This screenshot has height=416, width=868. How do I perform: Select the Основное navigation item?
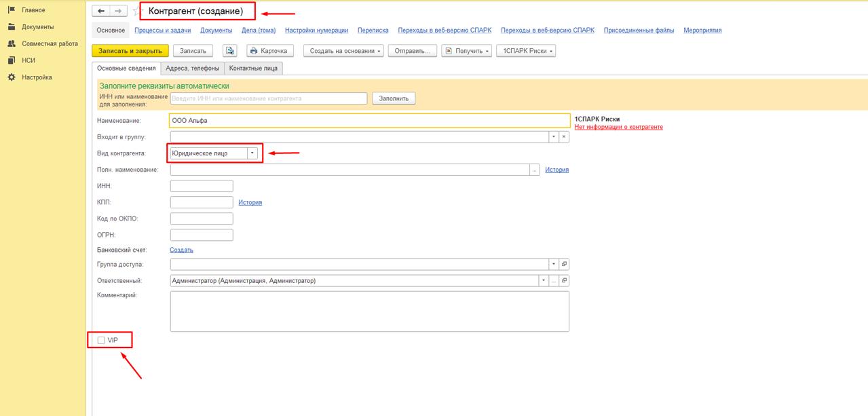point(111,31)
